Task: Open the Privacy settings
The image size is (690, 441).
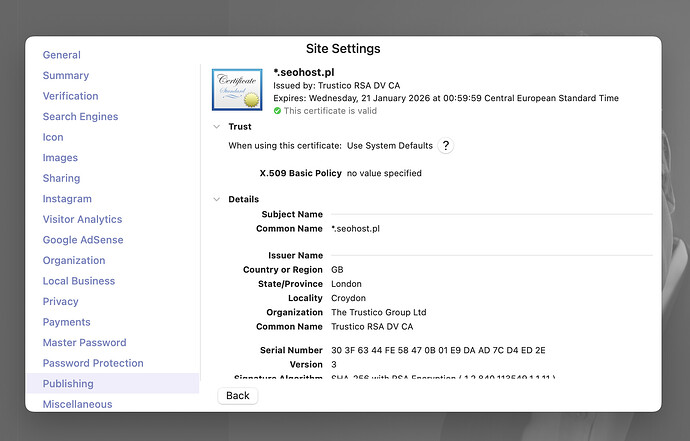Action: (60, 301)
